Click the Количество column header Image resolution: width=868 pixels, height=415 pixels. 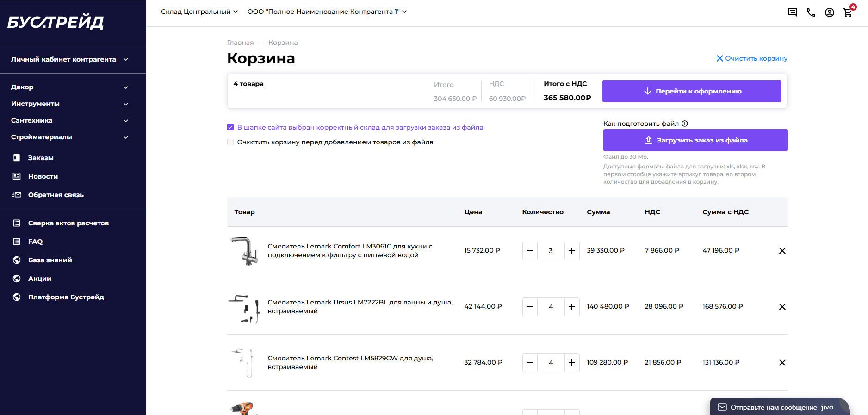click(543, 212)
